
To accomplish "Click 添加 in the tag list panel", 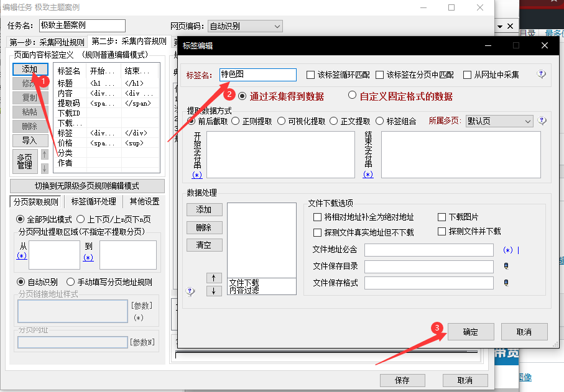I will (x=30, y=69).
